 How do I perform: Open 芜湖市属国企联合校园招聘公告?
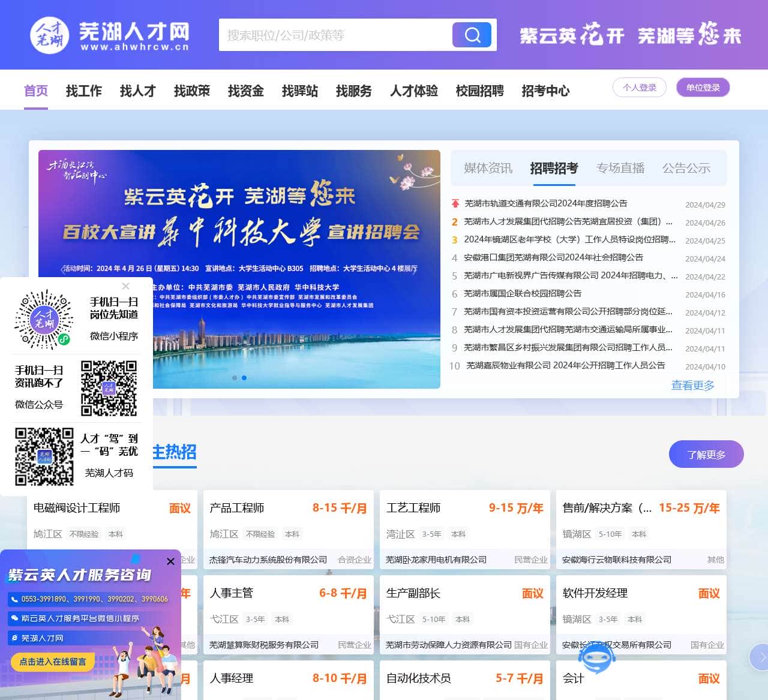point(523,293)
